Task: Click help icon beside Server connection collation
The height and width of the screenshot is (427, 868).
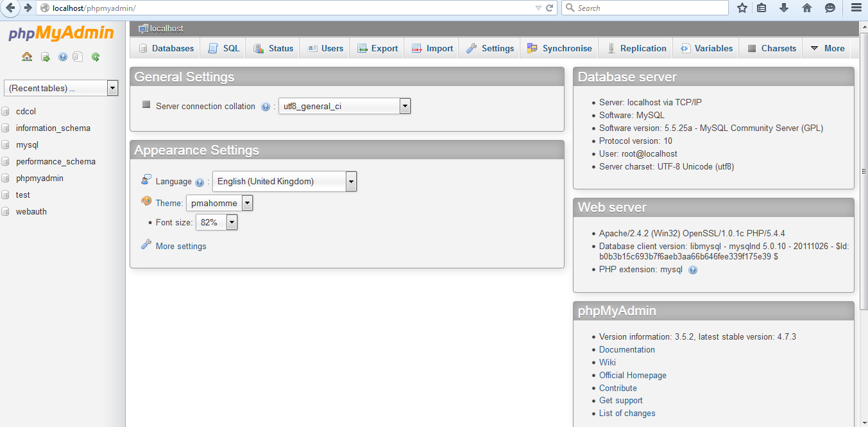Action: click(266, 107)
